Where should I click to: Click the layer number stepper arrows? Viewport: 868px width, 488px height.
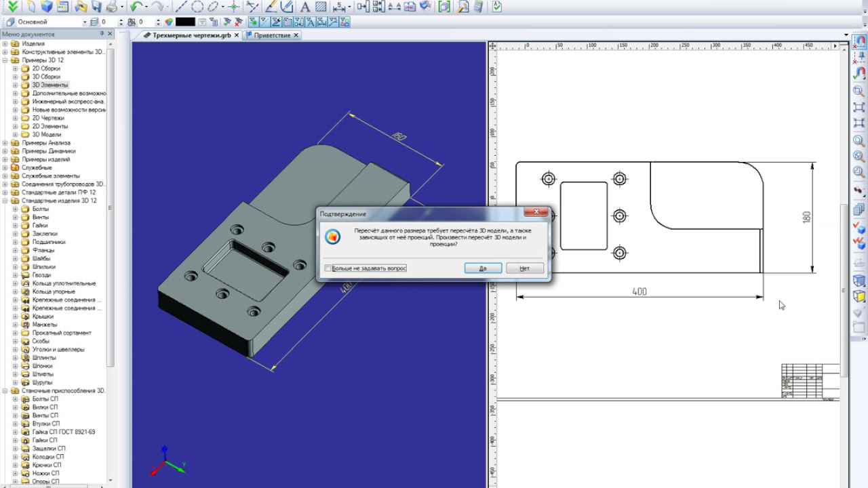(121, 22)
